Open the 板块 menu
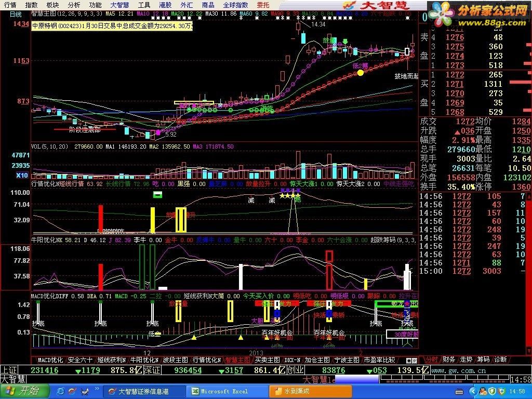Screen dimensions: 532x399 tap(52, 5)
